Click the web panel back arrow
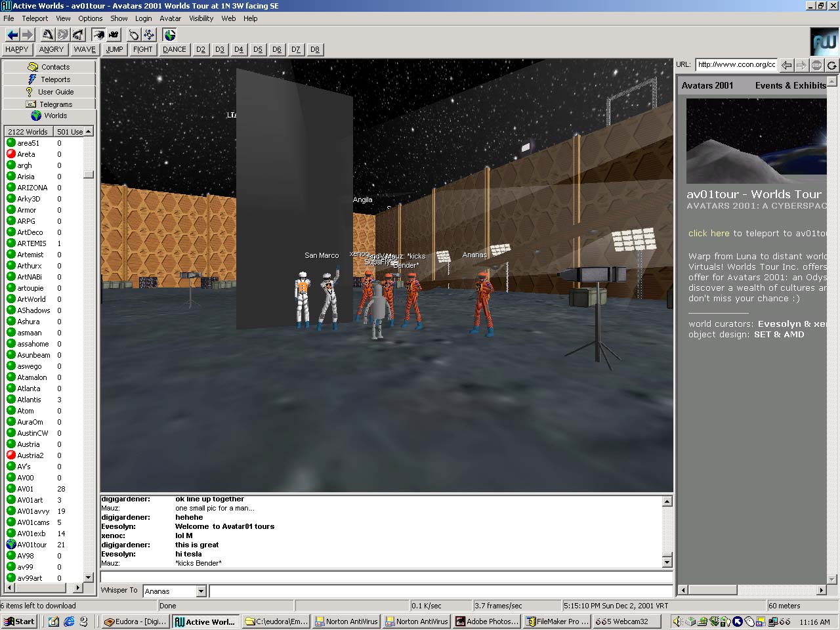The width and height of the screenshot is (840, 630). (x=786, y=65)
